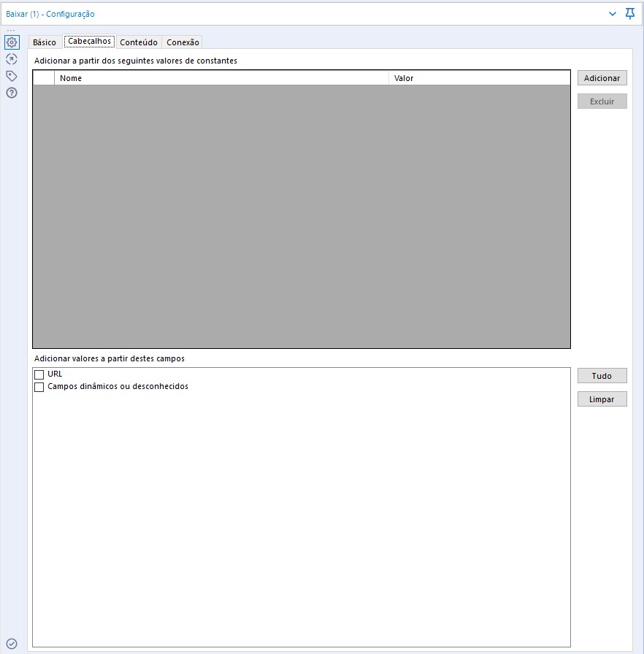Click the Limpar button
The width and height of the screenshot is (644, 654).
[602, 399]
